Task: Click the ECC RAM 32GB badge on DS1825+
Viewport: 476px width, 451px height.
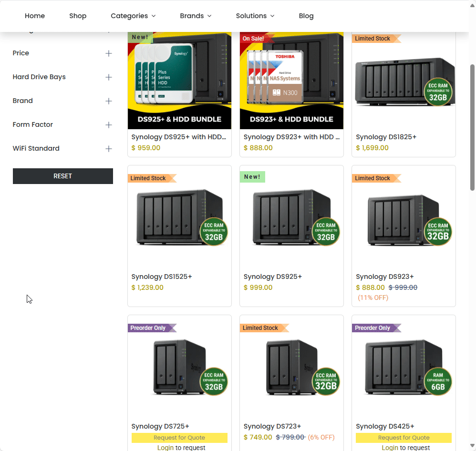Action: [x=438, y=92]
